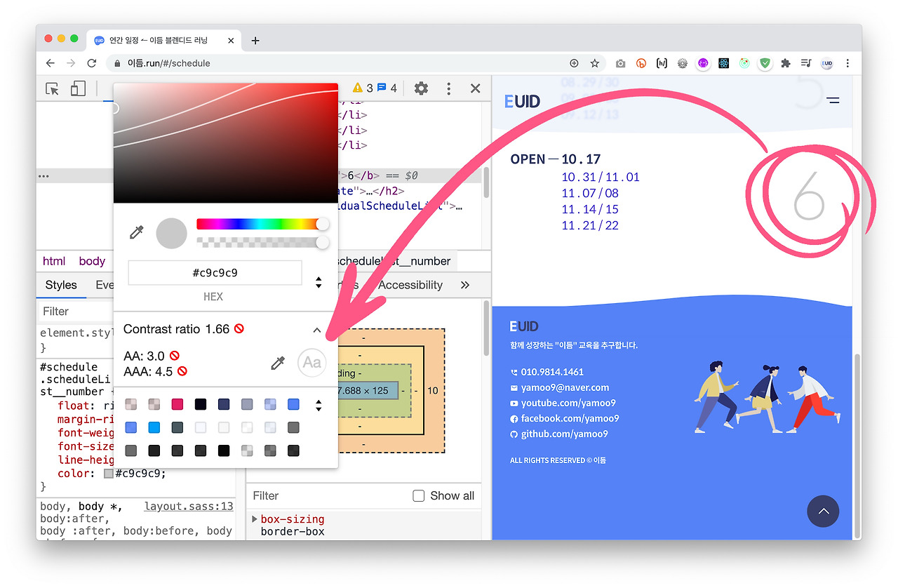
Task: Show the 3 console warnings
Action: click(363, 88)
